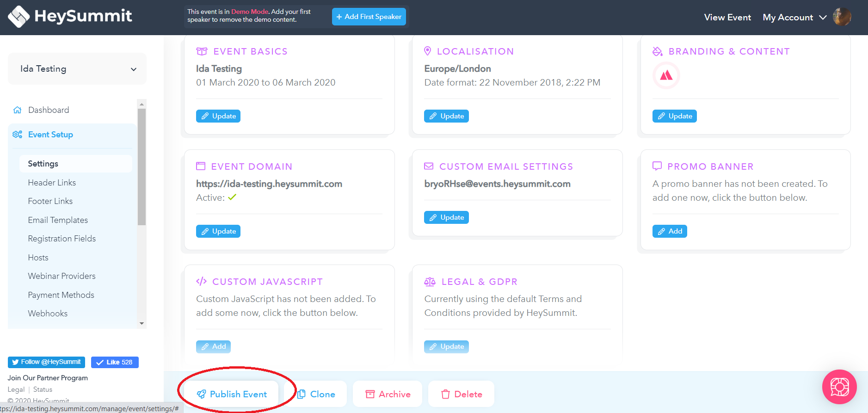The width and height of the screenshot is (868, 413).
Task: Click Follow @HeySummit Twitter button
Action: click(x=46, y=362)
